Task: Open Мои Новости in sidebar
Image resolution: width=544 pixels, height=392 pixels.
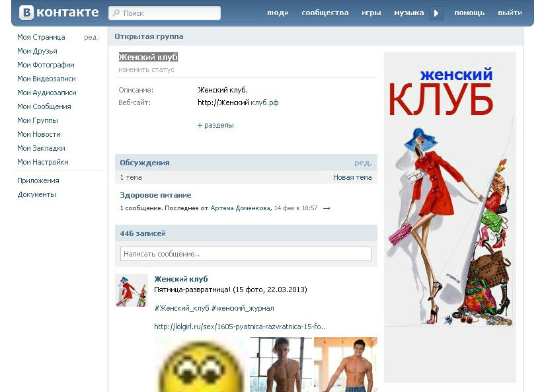Action: [x=39, y=134]
